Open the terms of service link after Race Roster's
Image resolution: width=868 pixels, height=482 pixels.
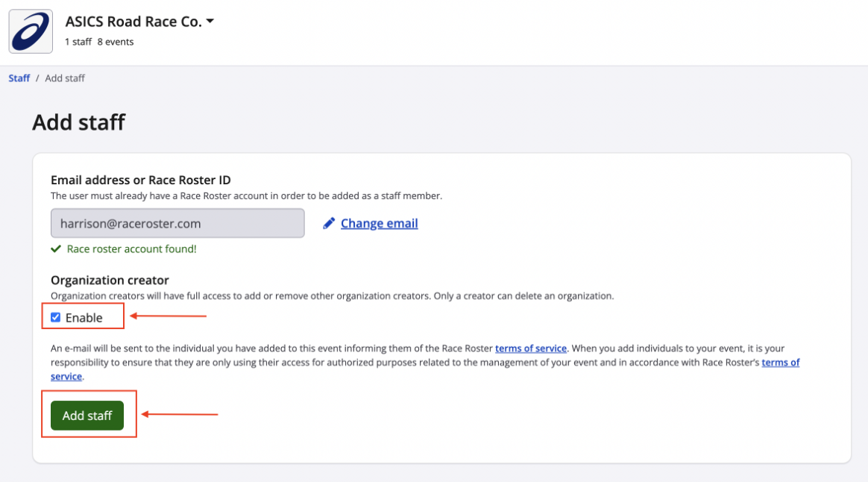(780, 363)
